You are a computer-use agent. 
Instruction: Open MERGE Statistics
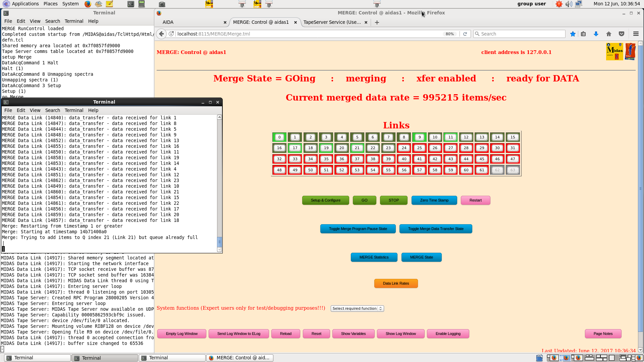[x=374, y=257]
